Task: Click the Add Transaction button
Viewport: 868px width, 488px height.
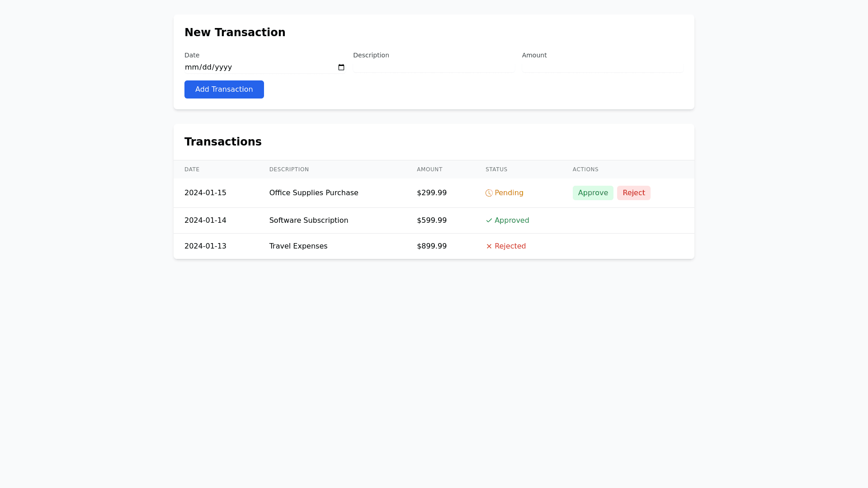Action: tap(224, 89)
